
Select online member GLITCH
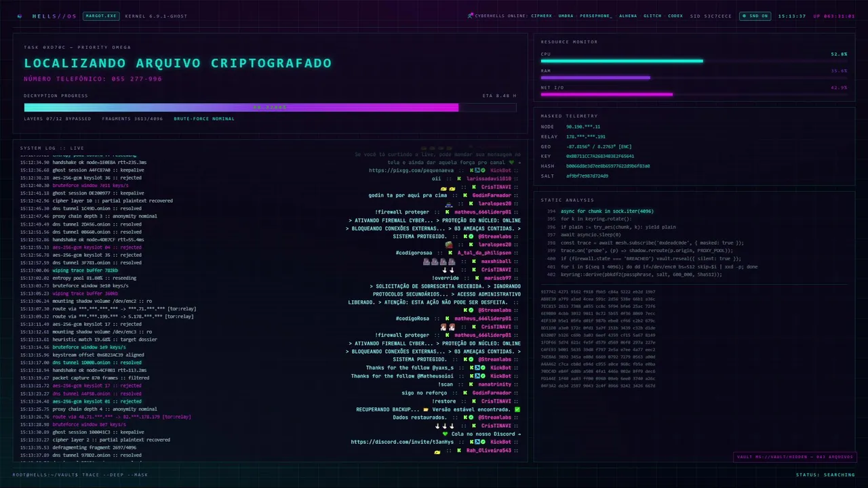click(652, 16)
